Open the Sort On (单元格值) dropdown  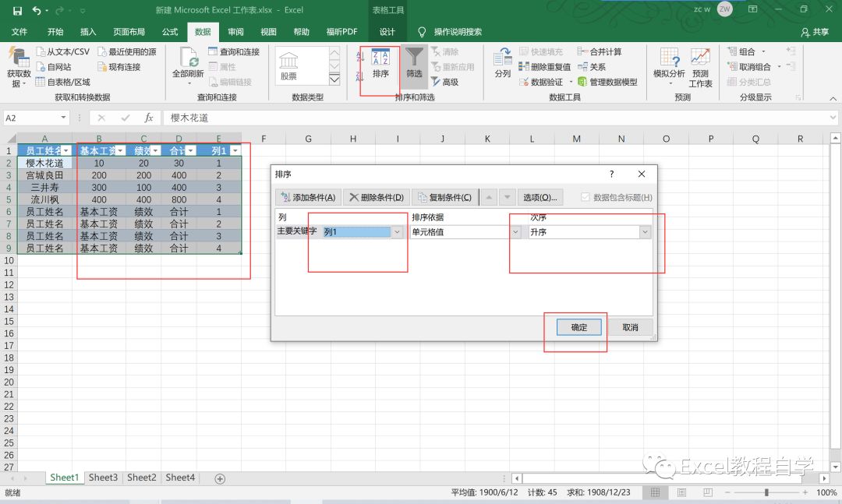tap(515, 232)
